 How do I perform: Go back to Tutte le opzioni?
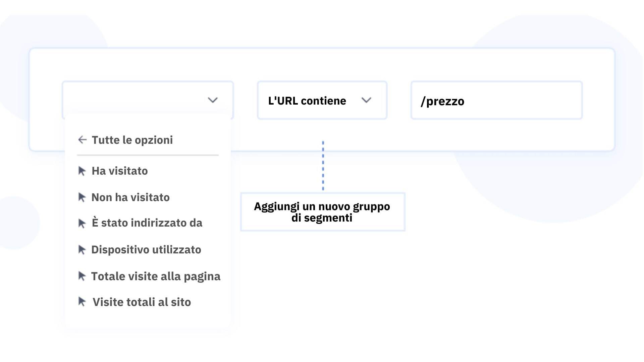click(132, 140)
